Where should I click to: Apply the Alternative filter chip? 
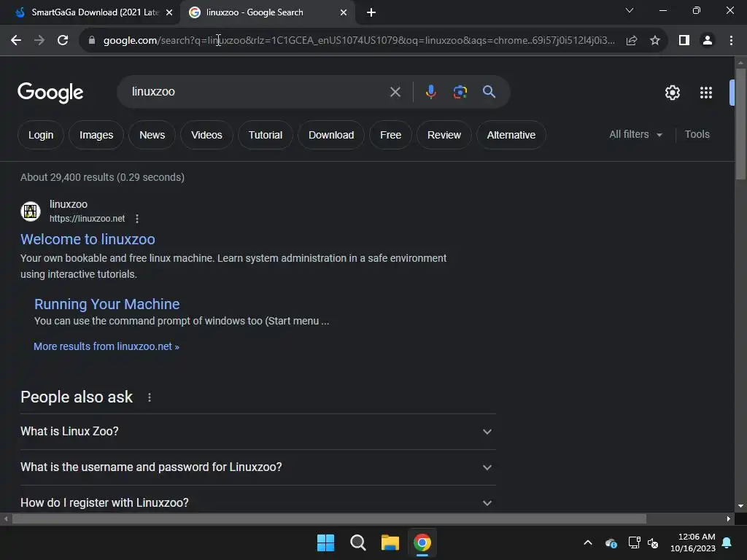(x=511, y=135)
